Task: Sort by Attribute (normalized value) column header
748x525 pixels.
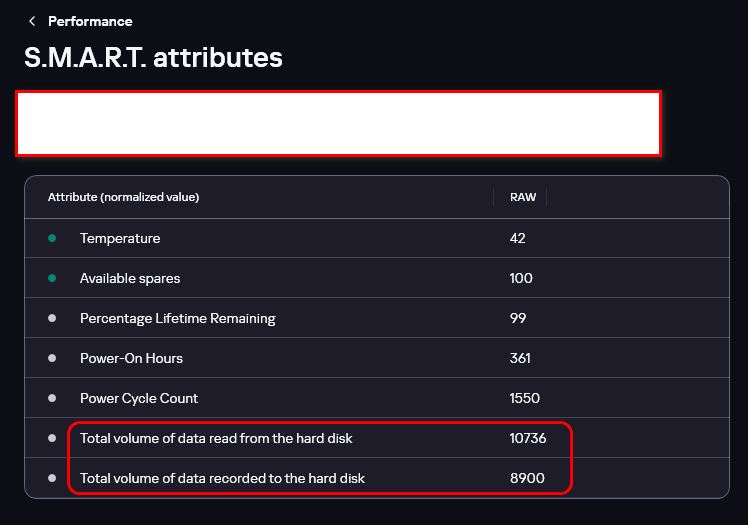Action: click(124, 197)
